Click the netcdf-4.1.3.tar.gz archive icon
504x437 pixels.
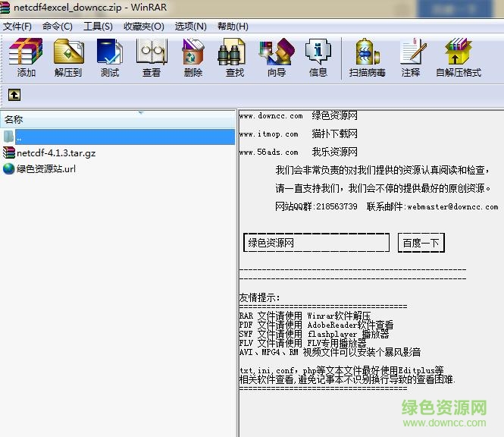[x=8, y=152]
